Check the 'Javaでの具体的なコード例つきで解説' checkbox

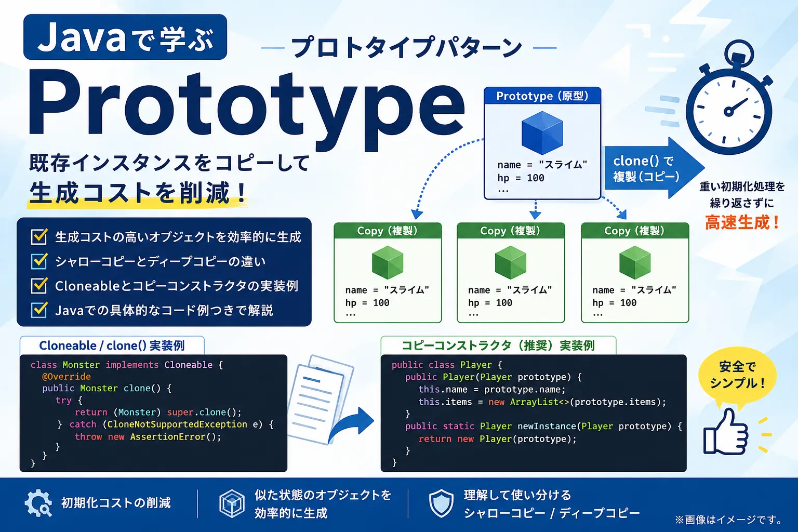tap(39, 310)
